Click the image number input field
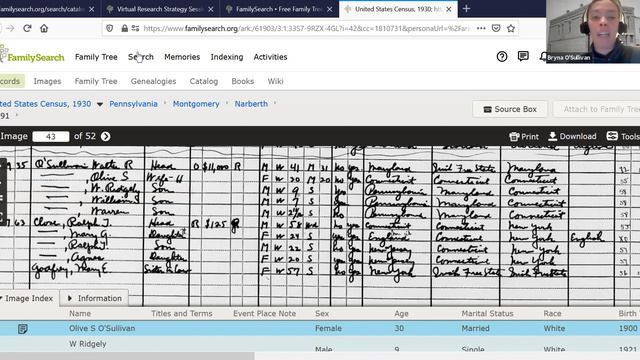The width and height of the screenshot is (640, 360). pyautogui.click(x=51, y=136)
